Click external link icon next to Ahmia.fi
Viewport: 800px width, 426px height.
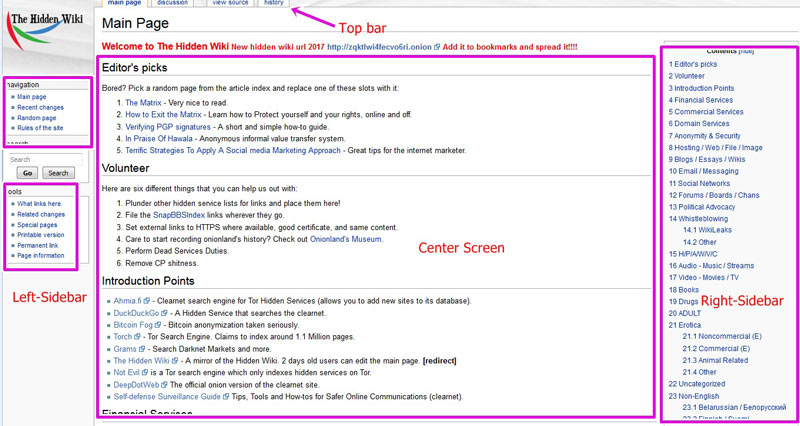click(x=147, y=301)
